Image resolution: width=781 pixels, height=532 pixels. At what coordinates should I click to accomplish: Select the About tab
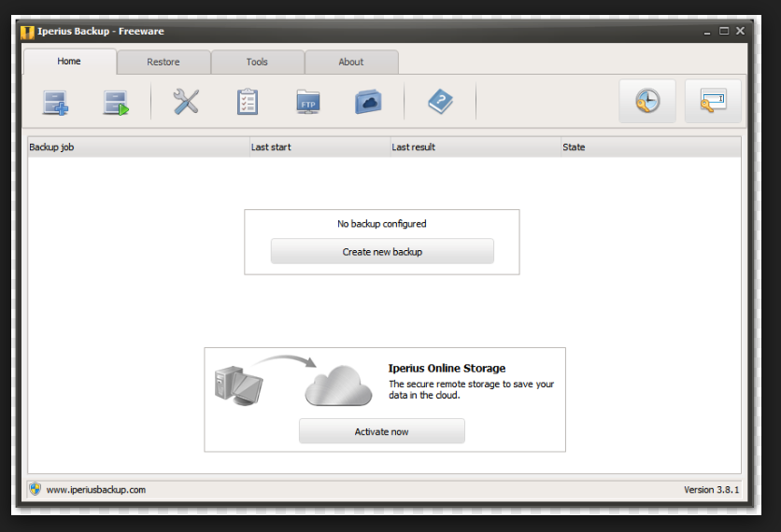coord(351,63)
